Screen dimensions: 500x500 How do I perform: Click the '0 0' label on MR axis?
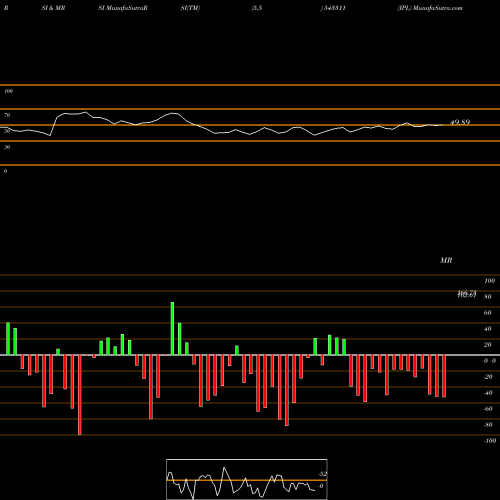(x=490, y=361)
